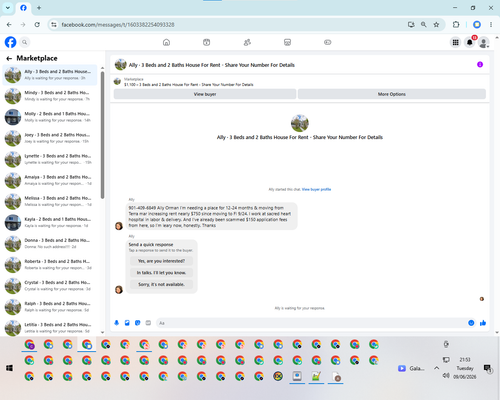The image size is (500, 400).
Task: View site information icon in address bar
Action: click(x=54, y=25)
